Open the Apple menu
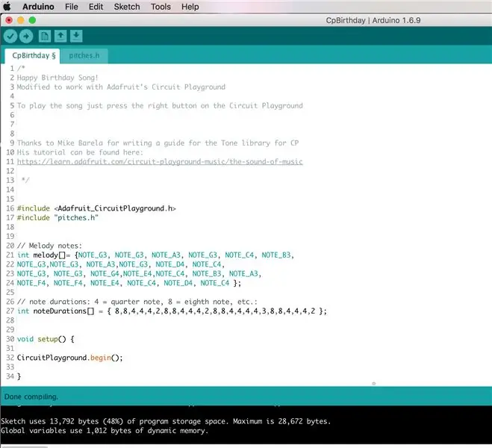The height and width of the screenshot is (448, 492). pos(7,7)
